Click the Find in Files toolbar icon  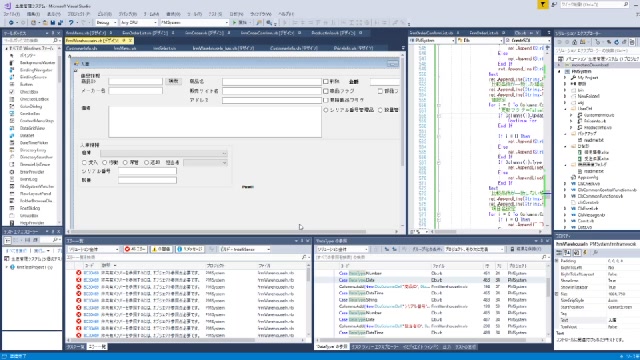259,22
